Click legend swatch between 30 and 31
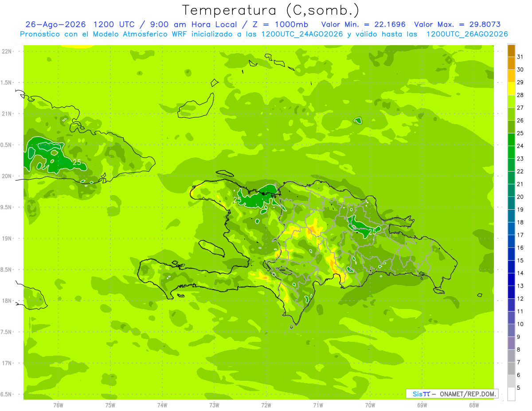 (x=511, y=63)
